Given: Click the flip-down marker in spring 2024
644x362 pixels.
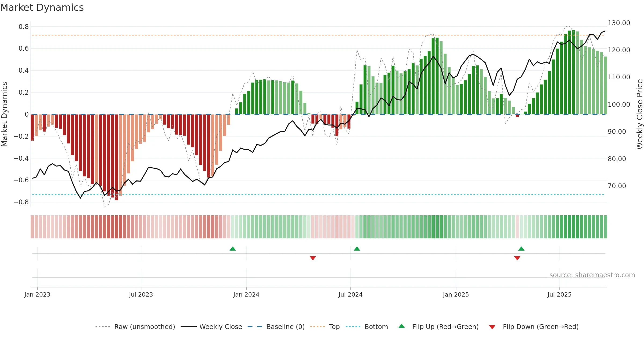Looking at the screenshot, I should tap(313, 258).
